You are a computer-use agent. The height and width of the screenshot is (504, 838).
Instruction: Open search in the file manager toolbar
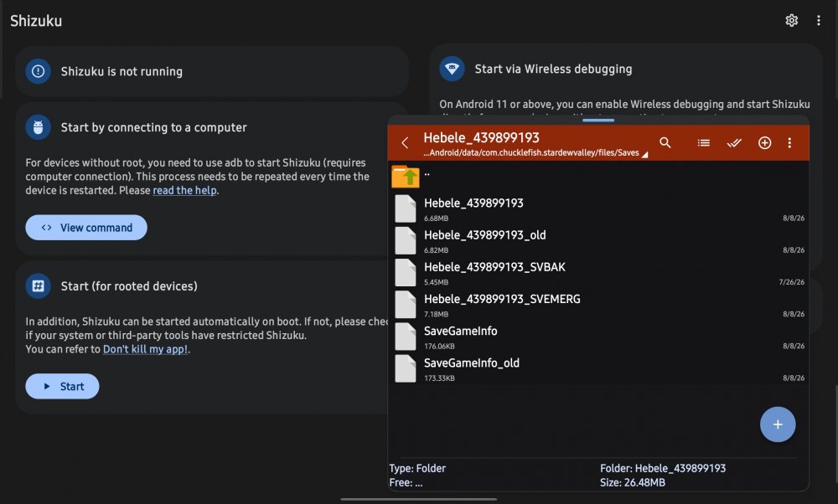pos(665,142)
